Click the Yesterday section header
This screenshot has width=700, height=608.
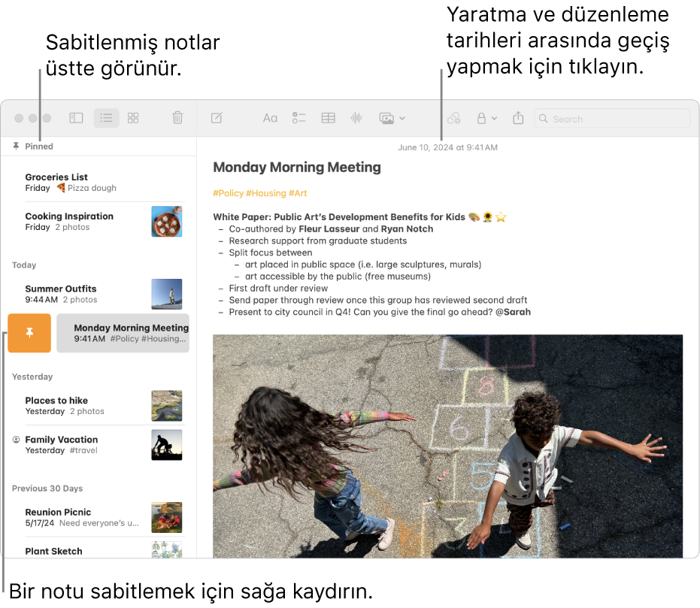[x=32, y=377]
